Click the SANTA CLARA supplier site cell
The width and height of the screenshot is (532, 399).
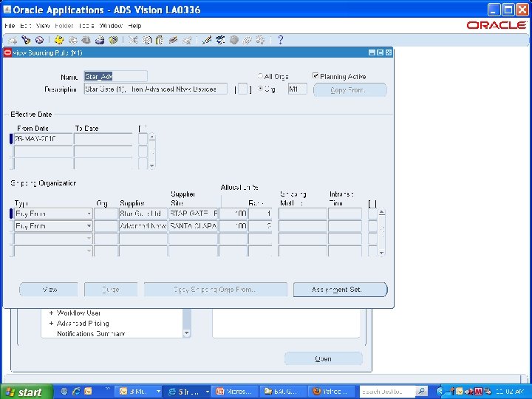(x=193, y=226)
